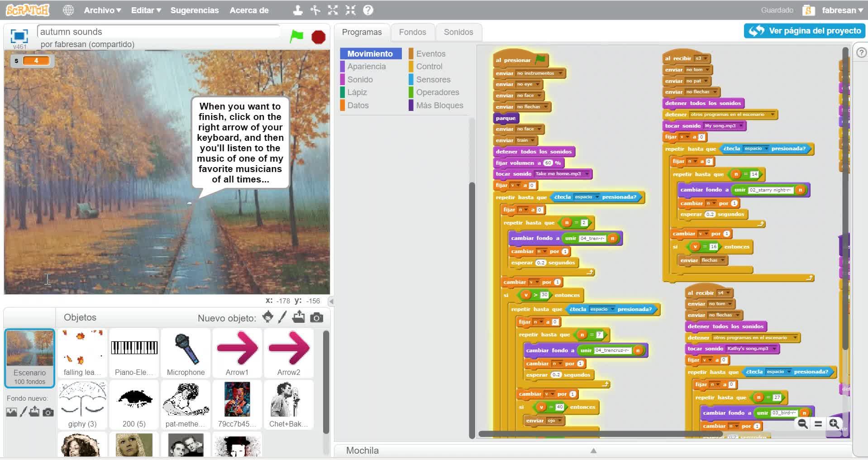
Task: Select the Arrow1 sprite
Action: pos(237,353)
